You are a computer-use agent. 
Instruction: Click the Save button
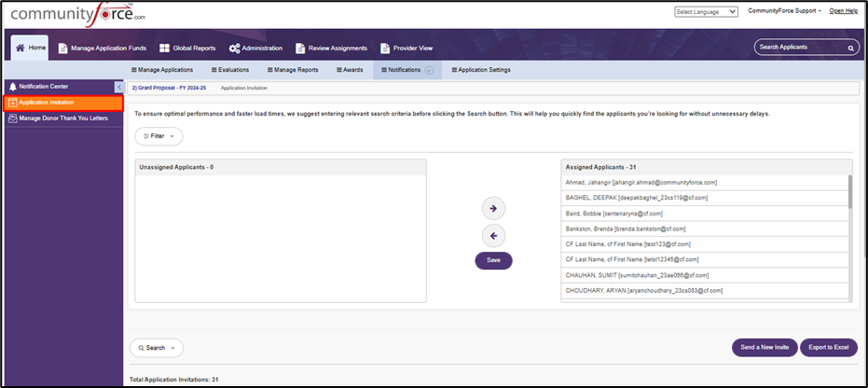493,261
